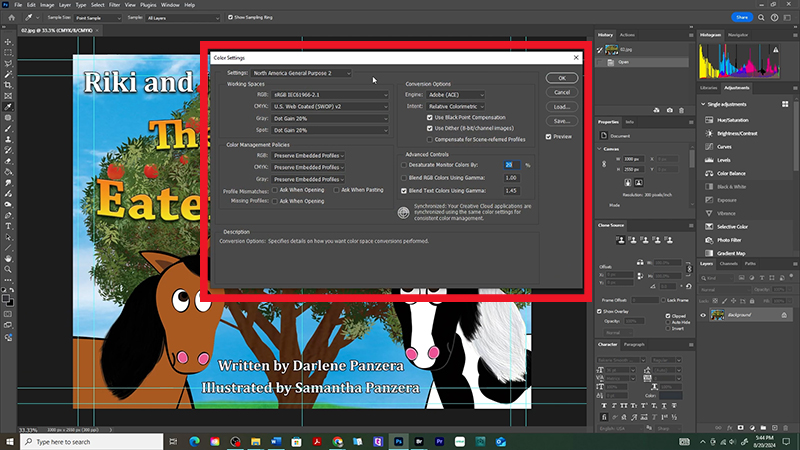
Task: Click the Search icon in top bar
Action: pyautogui.click(x=761, y=17)
